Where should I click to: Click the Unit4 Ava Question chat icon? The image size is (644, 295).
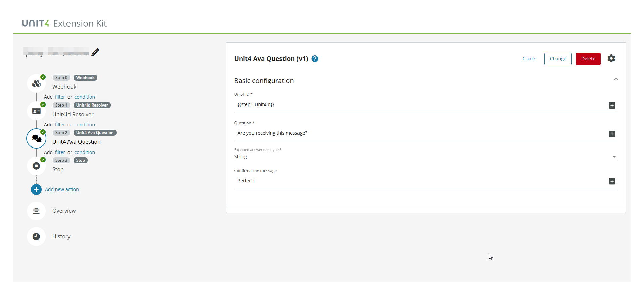pyautogui.click(x=36, y=138)
